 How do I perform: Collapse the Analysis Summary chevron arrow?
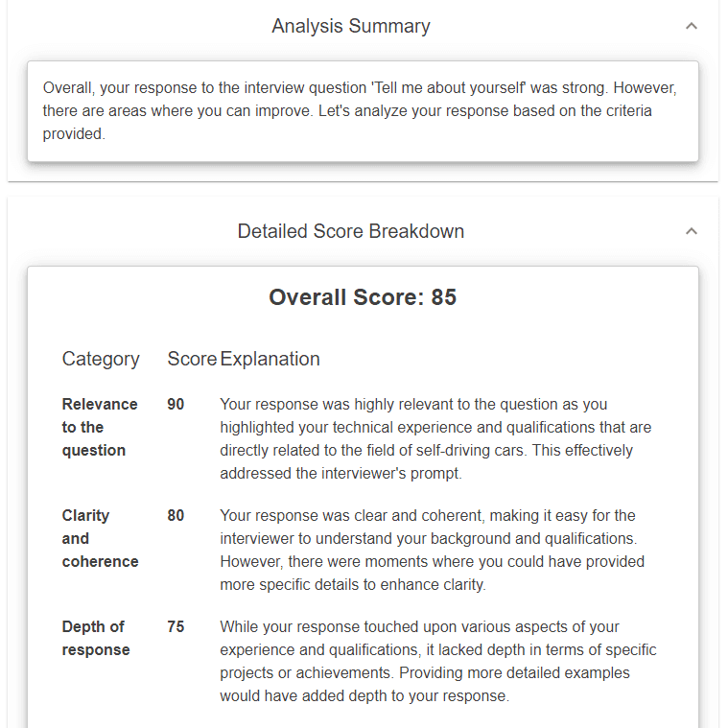(x=692, y=26)
